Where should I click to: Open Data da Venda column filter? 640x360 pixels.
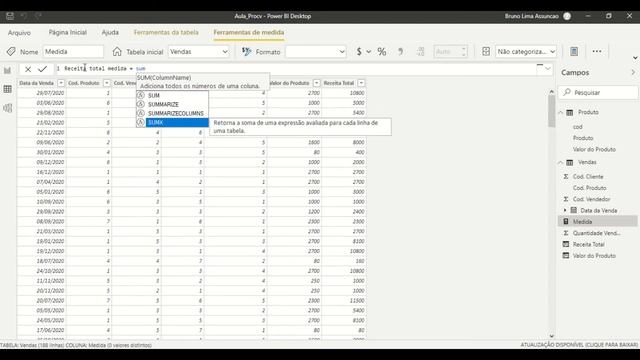(x=61, y=83)
